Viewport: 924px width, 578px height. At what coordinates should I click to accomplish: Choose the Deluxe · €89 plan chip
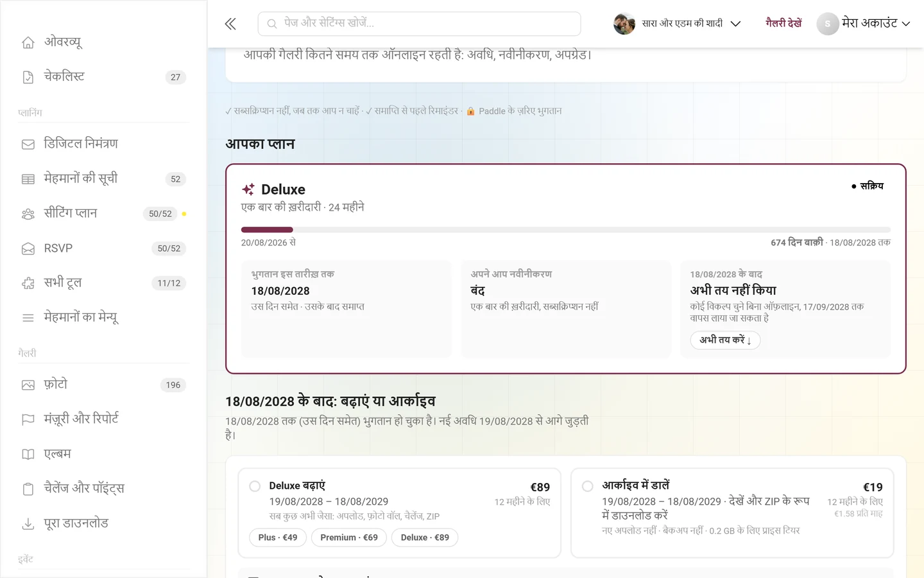[x=425, y=538]
